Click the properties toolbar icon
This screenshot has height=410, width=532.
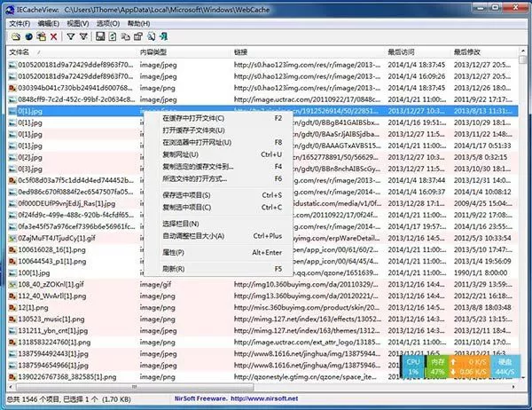pyautogui.click(x=138, y=36)
